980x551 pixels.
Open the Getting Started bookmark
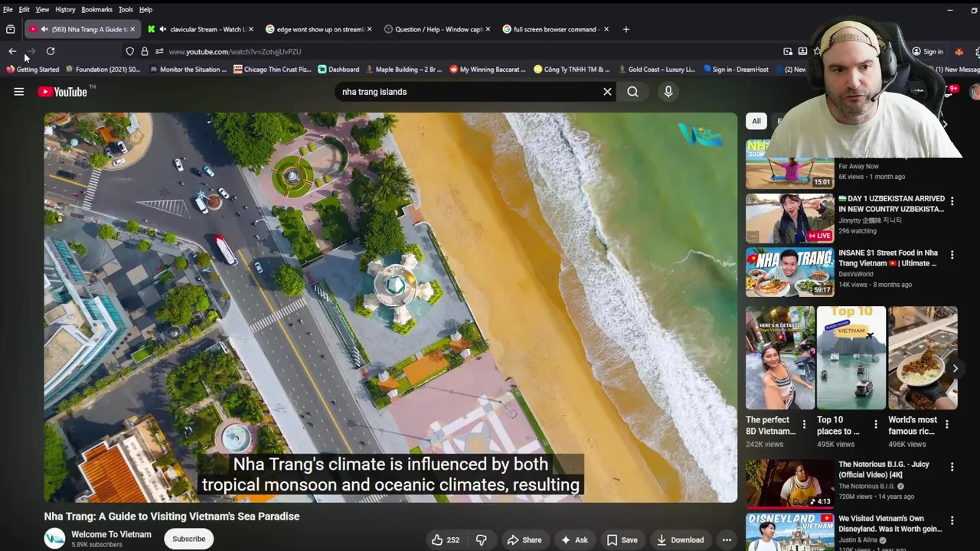click(32, 69)
